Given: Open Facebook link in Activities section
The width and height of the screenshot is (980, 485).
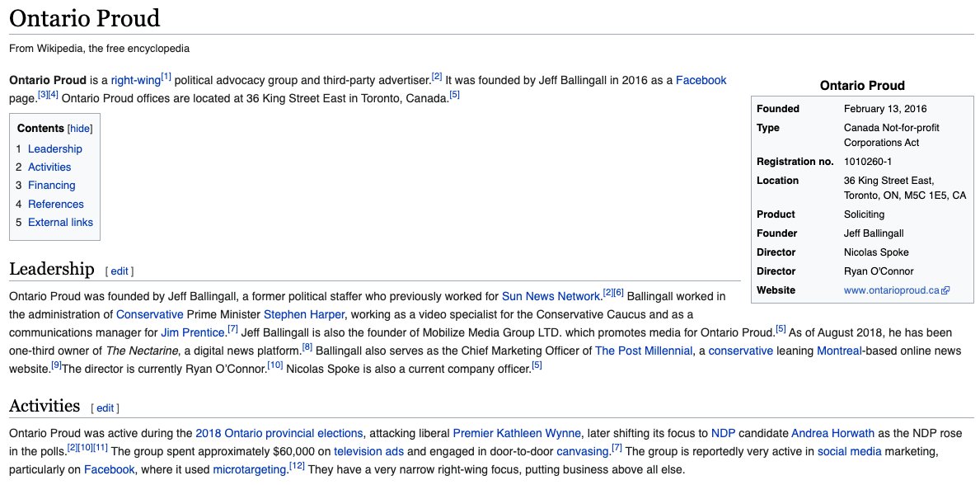Looking at the screenshot, I should (110, 469).
